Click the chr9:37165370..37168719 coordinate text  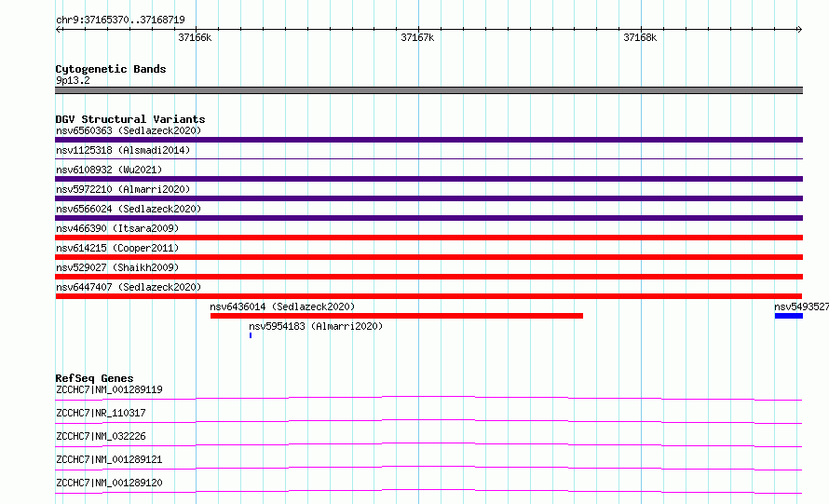click(120, 20)
